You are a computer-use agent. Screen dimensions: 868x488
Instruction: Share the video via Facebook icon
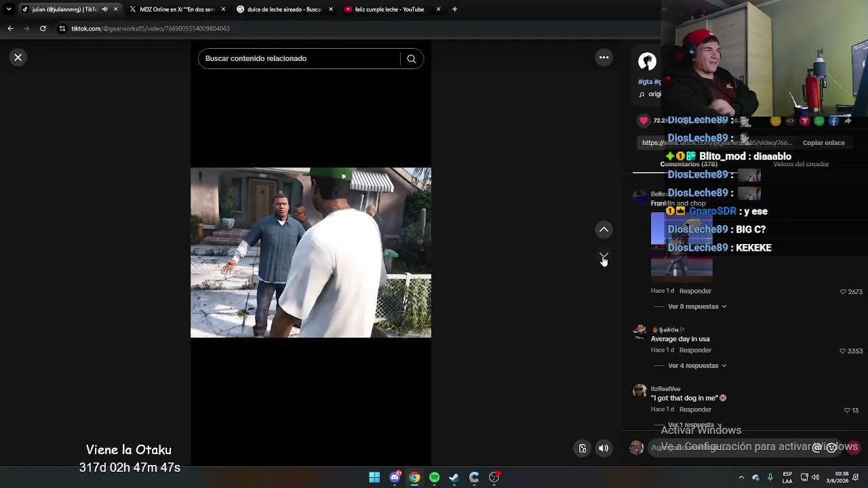coord(833,121)
